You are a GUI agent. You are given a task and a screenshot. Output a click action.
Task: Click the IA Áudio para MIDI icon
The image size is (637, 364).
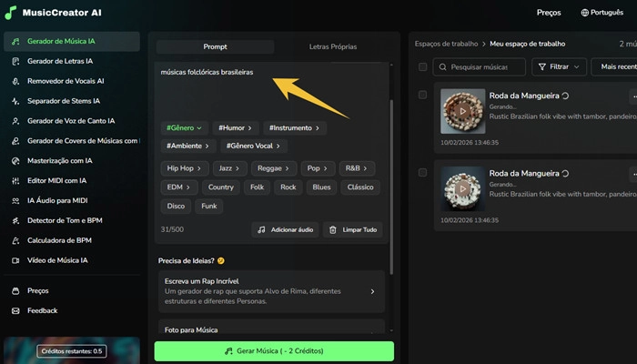click(15, 201)
